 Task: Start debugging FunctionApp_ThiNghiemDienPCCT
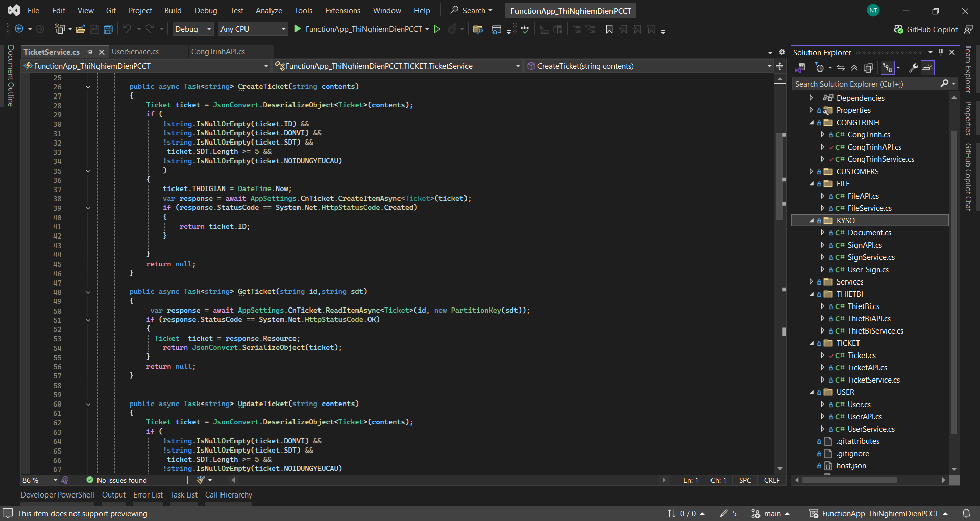(298, 29)
